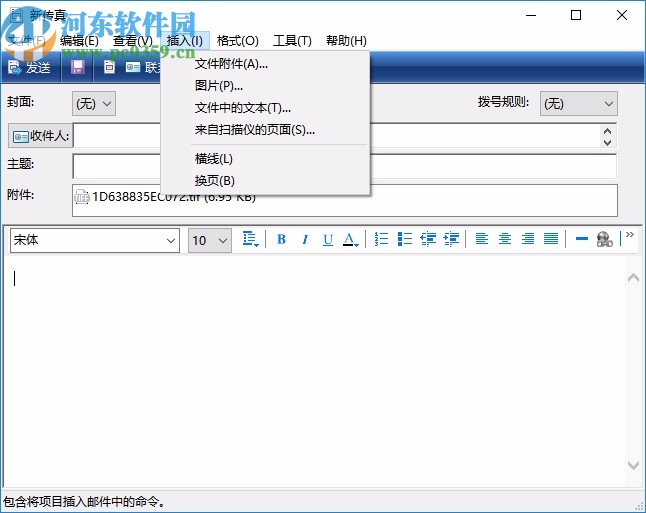This screenshot has width=646, height=513.
Task: Choose 图片(P)... from Insert menu
Action: point(265,86)
